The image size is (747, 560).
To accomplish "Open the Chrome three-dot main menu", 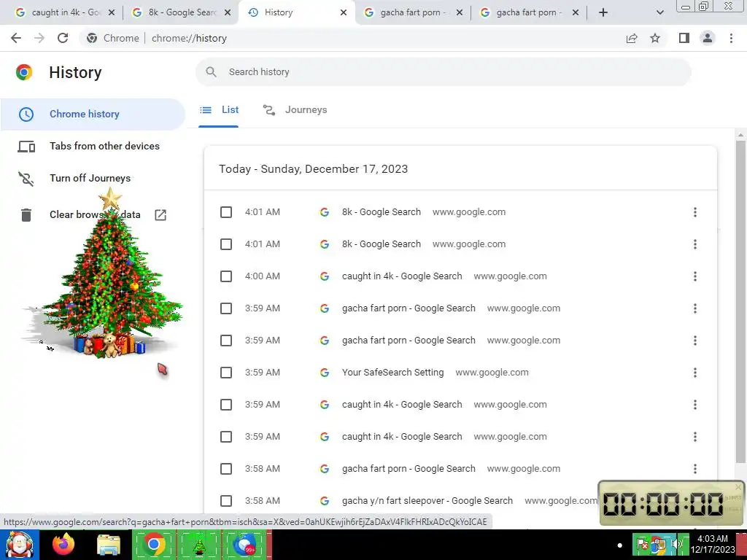I will click(x=731, y=38).
